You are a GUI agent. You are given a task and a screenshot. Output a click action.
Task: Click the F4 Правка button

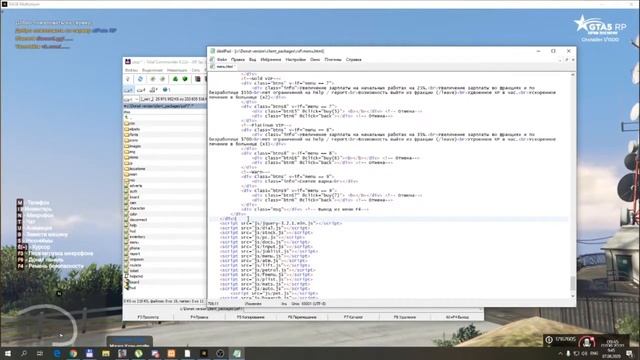(199, 317)
